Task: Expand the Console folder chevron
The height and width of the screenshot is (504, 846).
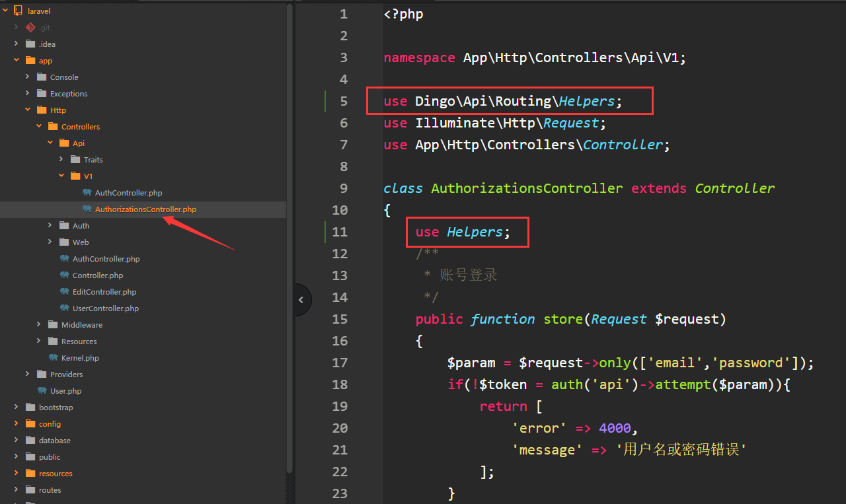Action: [x=27, y=77]
